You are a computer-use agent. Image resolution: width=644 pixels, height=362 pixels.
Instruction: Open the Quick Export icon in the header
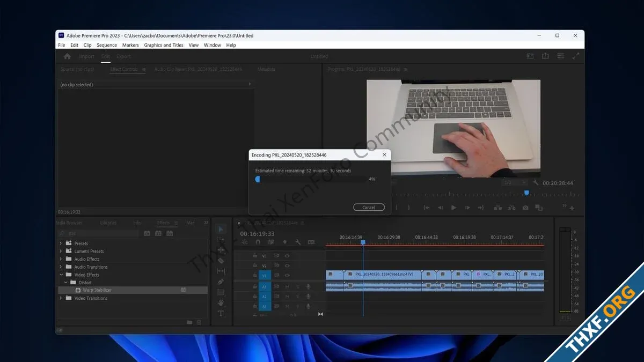545,56
